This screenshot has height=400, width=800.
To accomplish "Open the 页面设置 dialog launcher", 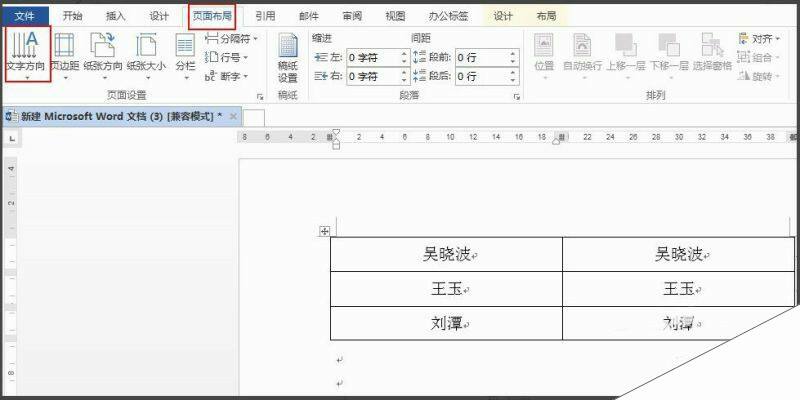I will click(260, 96).
